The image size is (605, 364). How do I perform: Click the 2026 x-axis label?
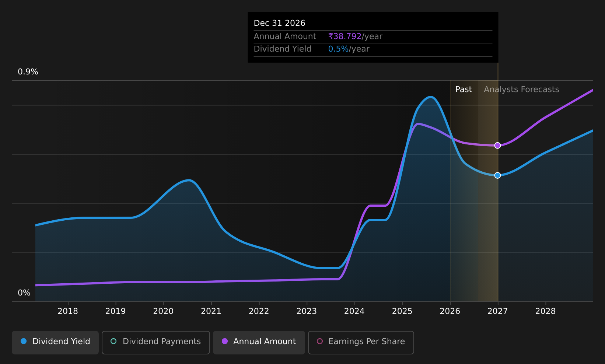450,311
